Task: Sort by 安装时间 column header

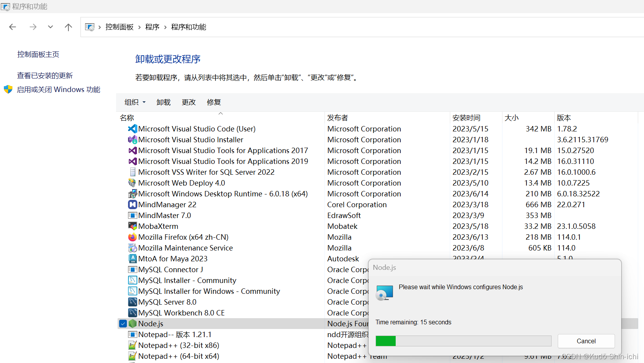Action: click(x=476, y=118)
